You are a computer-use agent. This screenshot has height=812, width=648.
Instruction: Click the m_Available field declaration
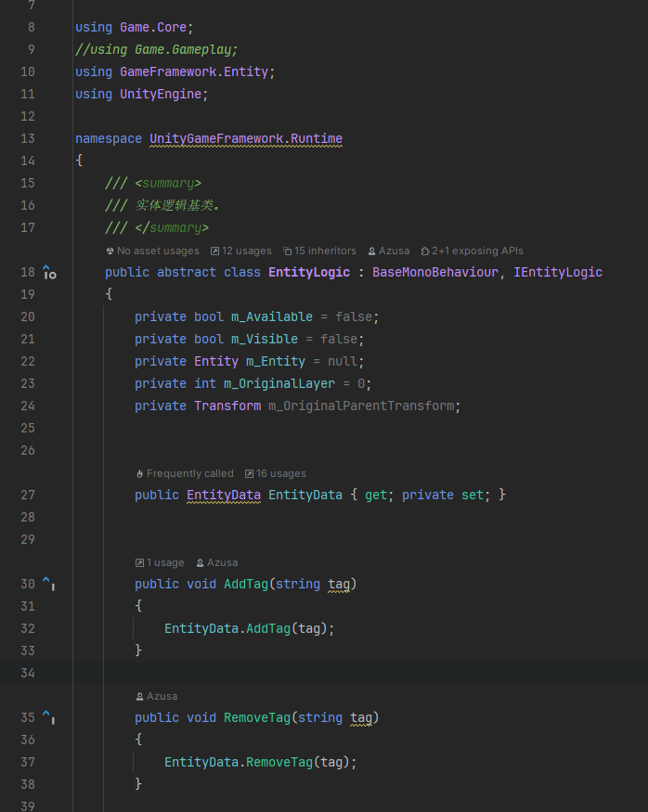point(272,317)
